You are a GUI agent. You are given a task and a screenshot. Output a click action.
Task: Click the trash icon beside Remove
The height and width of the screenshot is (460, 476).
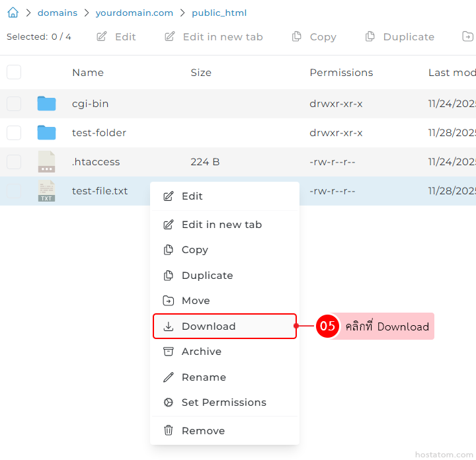tap(169, 431)
